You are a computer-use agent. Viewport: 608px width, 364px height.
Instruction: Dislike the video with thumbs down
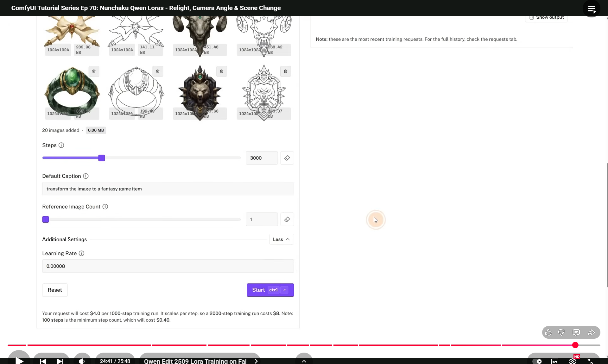[561, 332]
